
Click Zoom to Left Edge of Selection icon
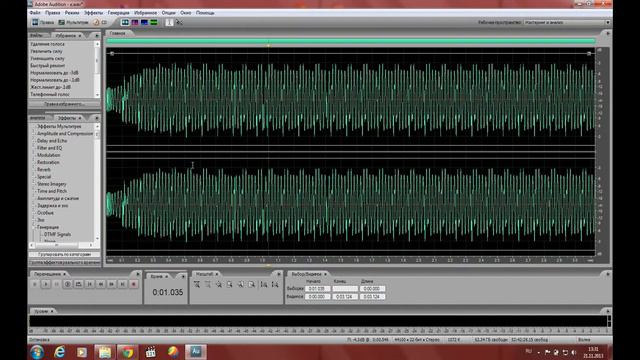pyautogui.click(x=241, y=284)
